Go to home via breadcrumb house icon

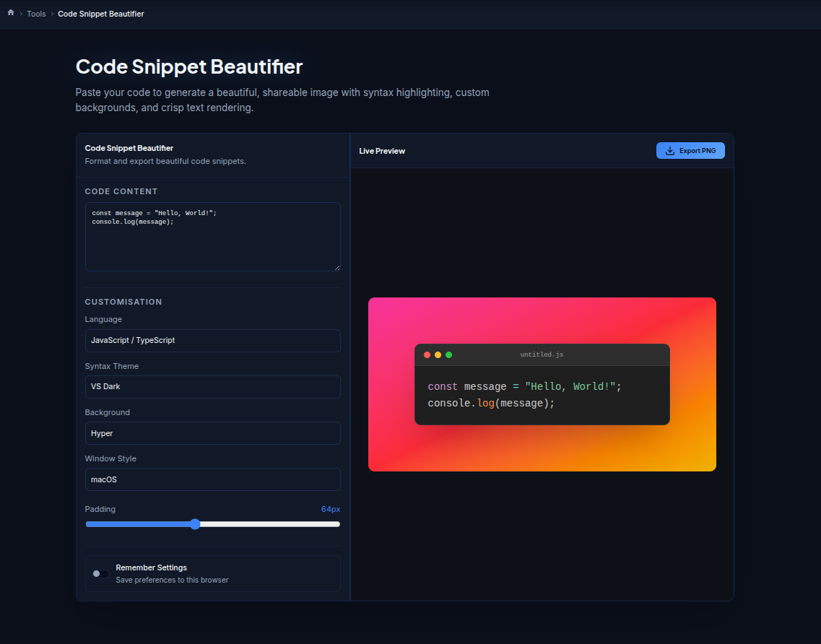[x=11, y=12]
